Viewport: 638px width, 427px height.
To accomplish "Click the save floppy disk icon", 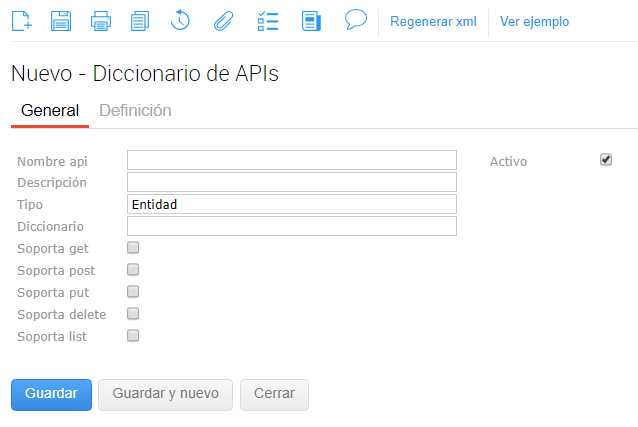I will pos(61,21).
